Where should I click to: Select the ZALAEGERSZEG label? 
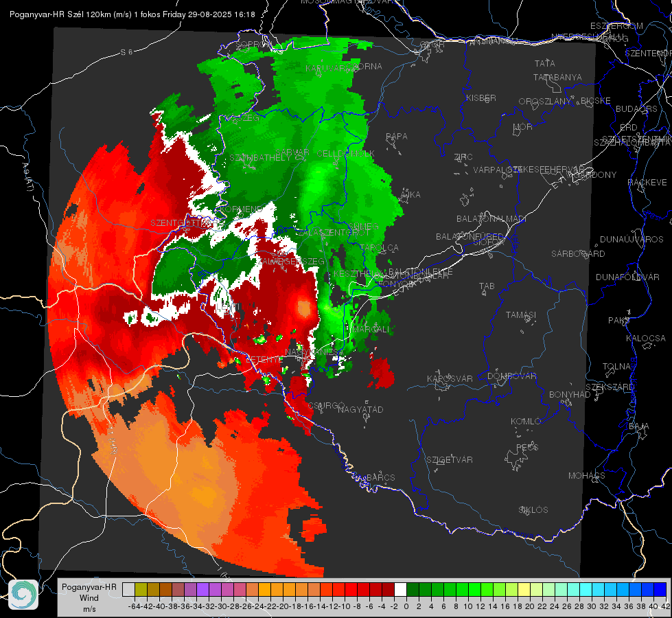[291, 261]
